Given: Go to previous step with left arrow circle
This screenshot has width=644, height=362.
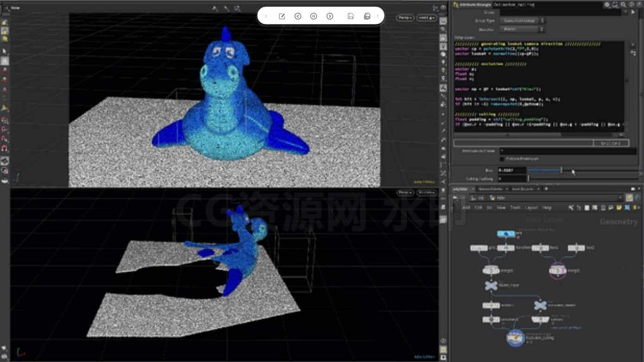Looking at the screenshot, I should tap(298, 16).
